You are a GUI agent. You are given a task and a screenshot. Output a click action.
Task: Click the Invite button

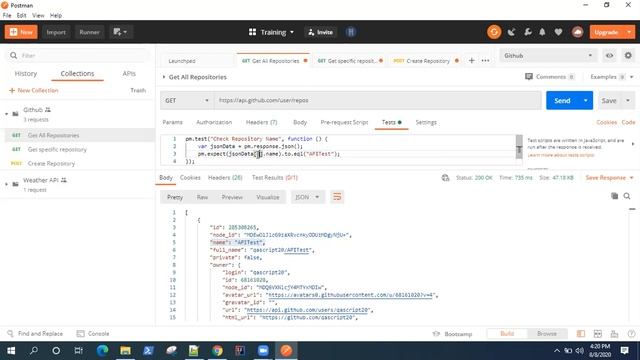pos(320,32)
